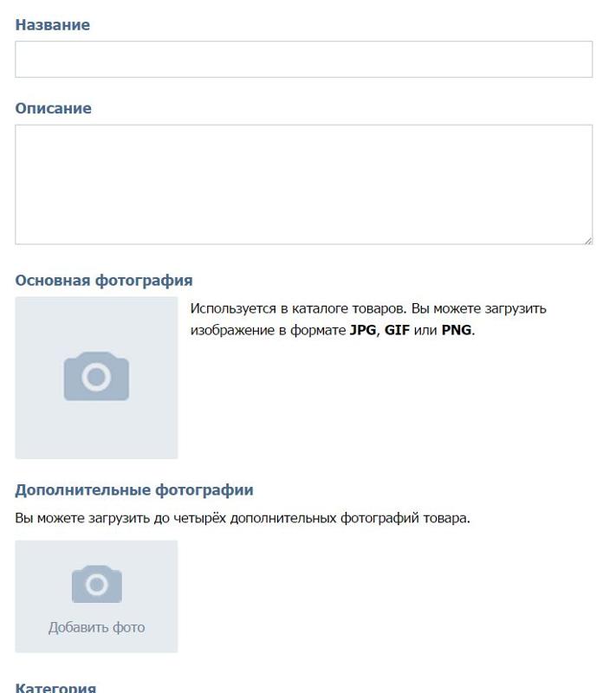
Task: Click the Дополнительные фотографии heading
Action: (x=134, y=489)
